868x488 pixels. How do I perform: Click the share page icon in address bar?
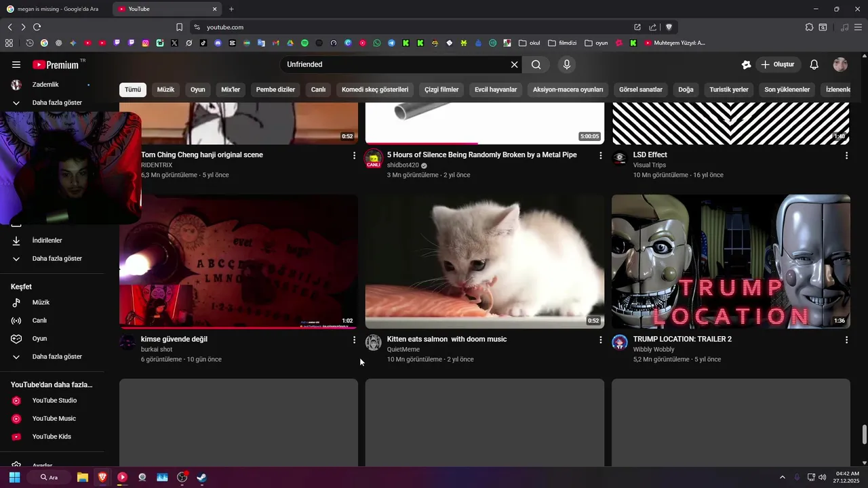click(652, 27)
